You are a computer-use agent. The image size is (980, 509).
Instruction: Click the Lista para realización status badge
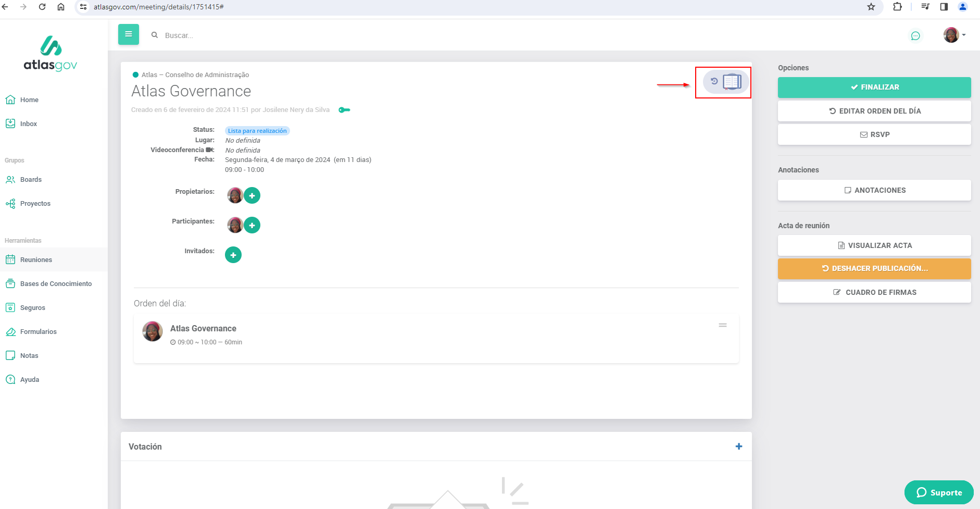coord(257,131)
